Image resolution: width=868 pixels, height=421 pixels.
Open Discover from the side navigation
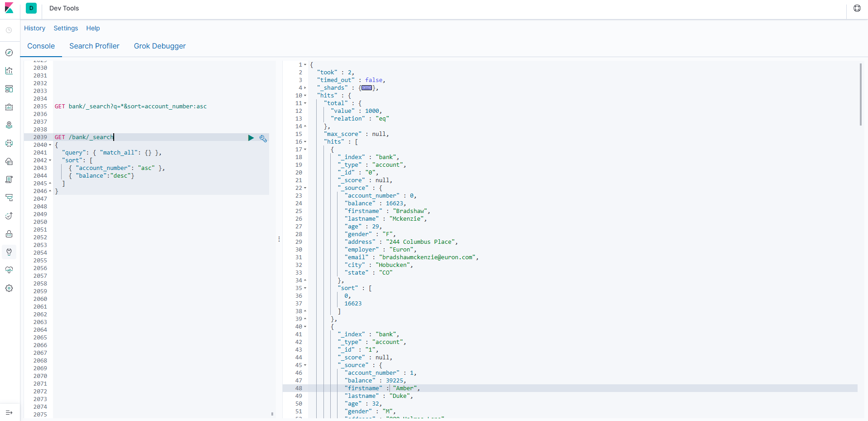[9, 53]
